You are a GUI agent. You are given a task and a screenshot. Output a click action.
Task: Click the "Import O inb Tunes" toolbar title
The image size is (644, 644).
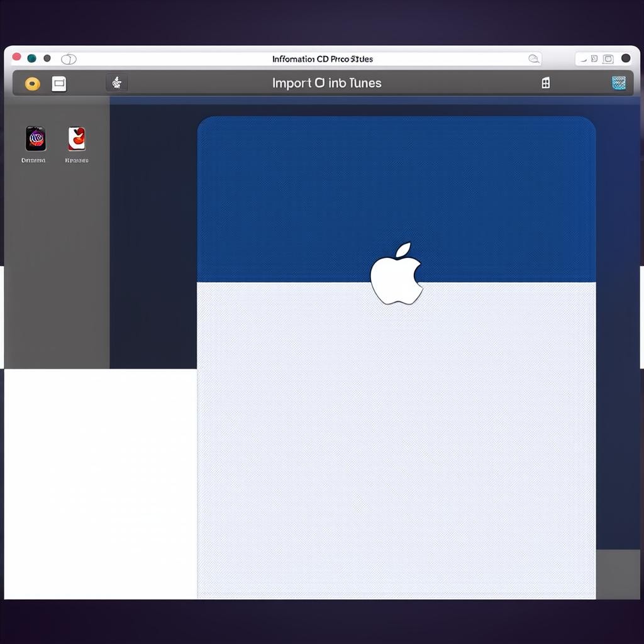[326, 83]
